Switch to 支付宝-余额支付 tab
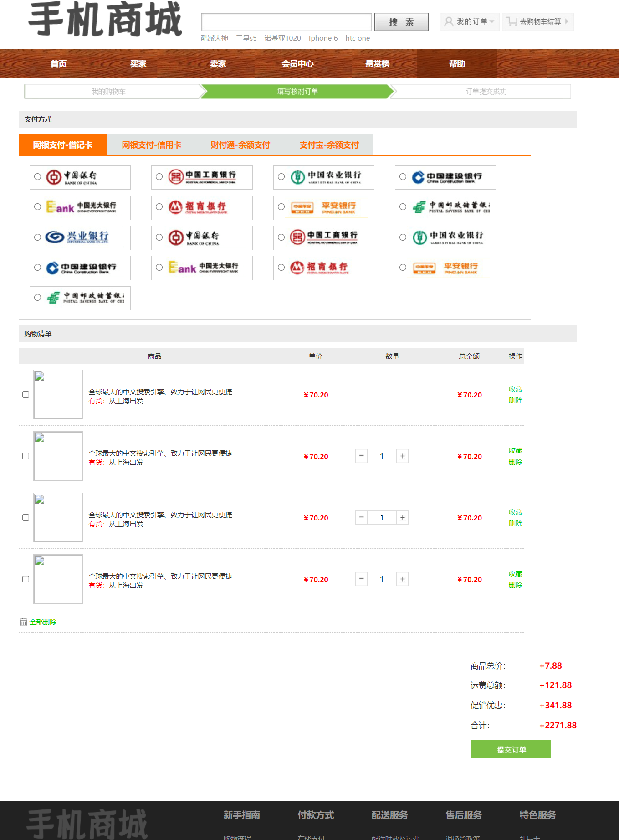 pos(329,145)
